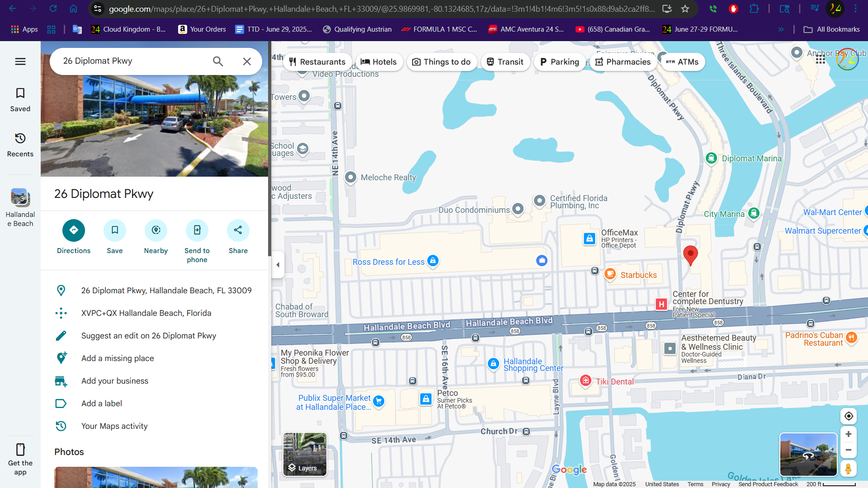Click the Ross Dress for Less marker
The height and width of the screenshot is (488, 868).
(x=433, y=261)
